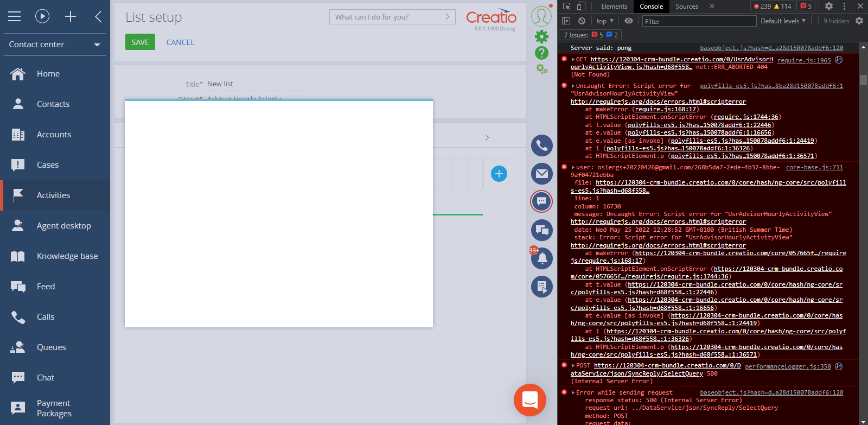Open the green help question icon
This screenshot has width=868, height=425.
[x=541, y=53]
